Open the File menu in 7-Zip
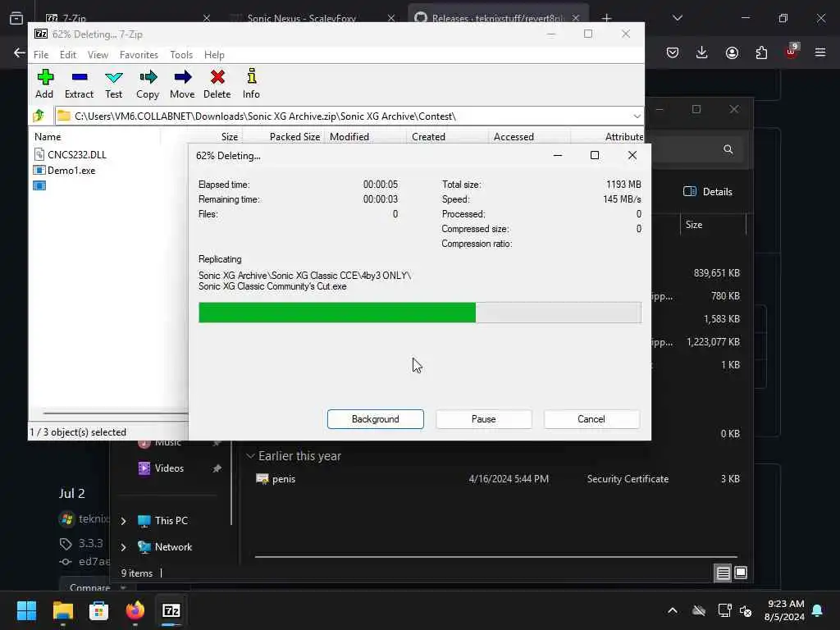Image resolution: width=840 pixels, height=630 pixels. [x=41, y=55]
